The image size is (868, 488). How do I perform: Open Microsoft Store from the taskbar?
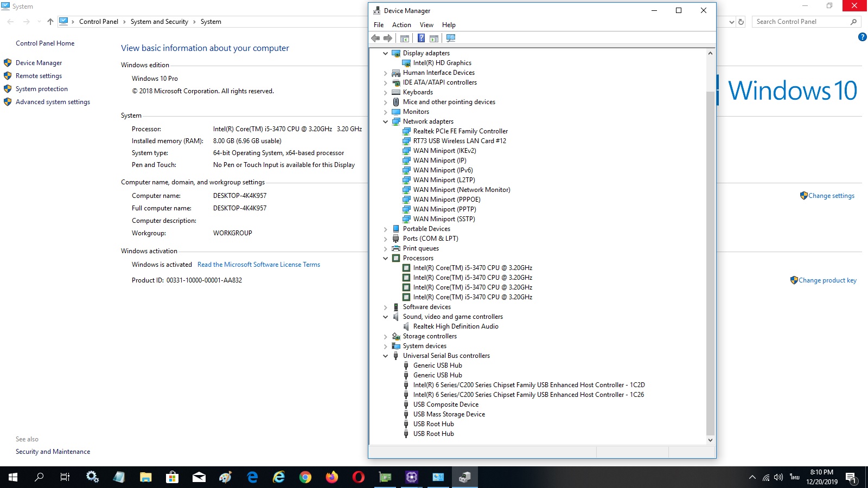point(172,477)
